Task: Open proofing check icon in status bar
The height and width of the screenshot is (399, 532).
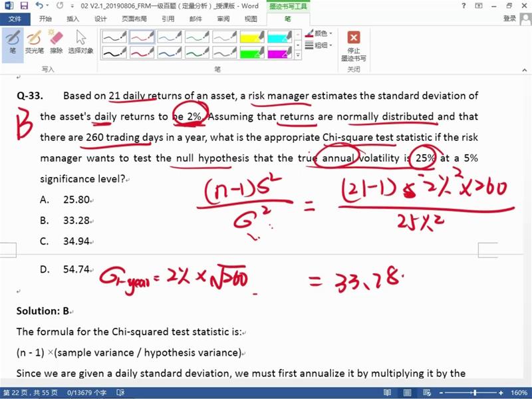Action: (120, 393)
